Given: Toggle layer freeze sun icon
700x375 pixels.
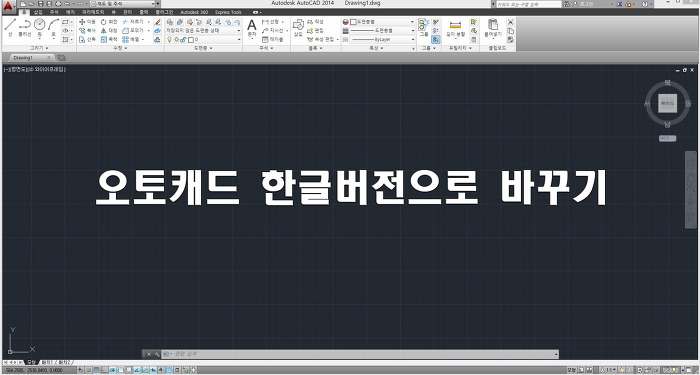Looking at the screenshot, I should pyautogui.click(x=176, y=39).
